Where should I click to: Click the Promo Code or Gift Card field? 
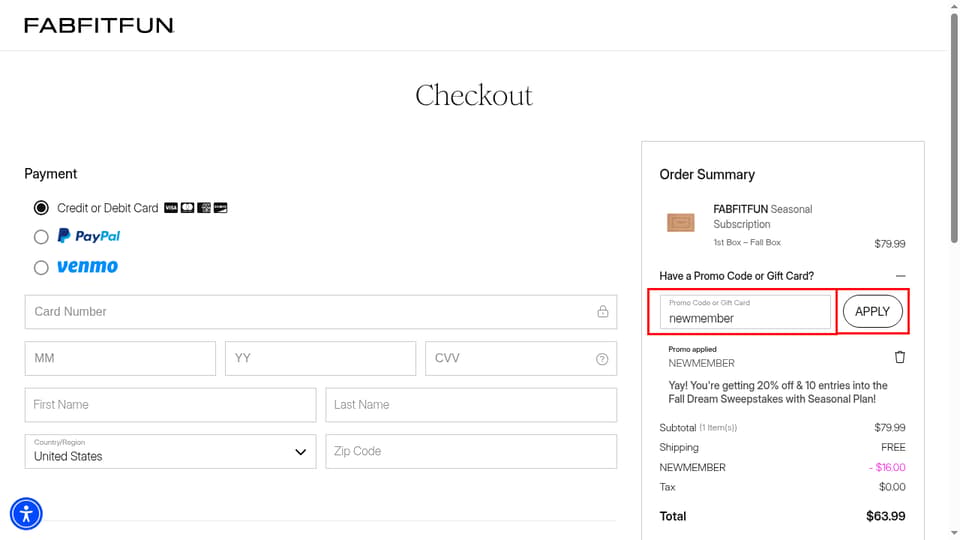tap(745, 312)
